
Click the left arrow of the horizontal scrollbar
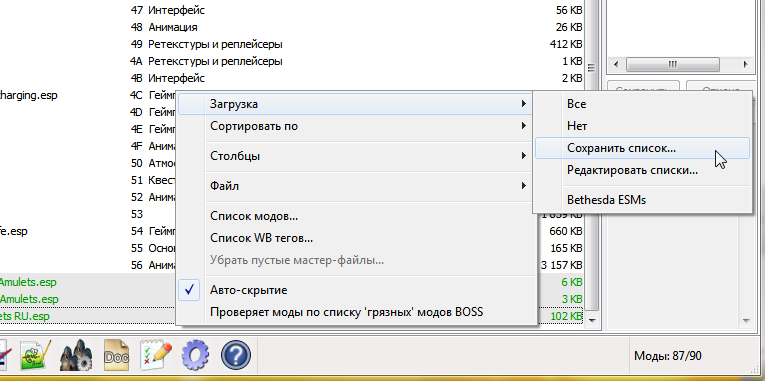pyautogui.click(x=616, y=64)
